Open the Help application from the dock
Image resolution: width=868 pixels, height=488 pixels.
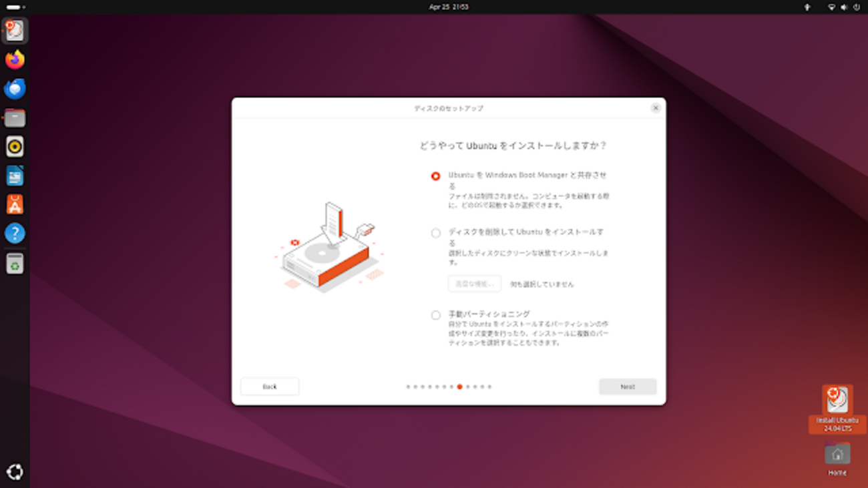click(15, 233)
